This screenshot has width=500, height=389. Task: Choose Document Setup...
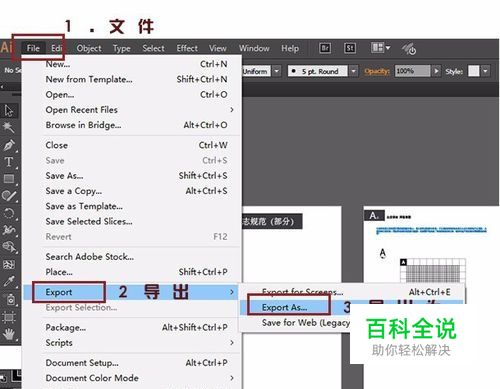(132, 363)
